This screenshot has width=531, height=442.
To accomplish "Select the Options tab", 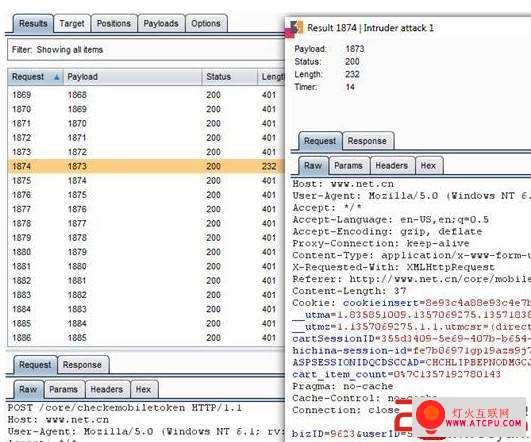I will [x=206, y=24].
